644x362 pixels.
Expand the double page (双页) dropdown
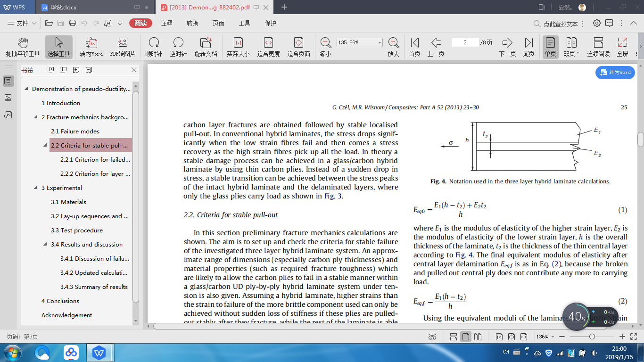[x=578, y=54]
